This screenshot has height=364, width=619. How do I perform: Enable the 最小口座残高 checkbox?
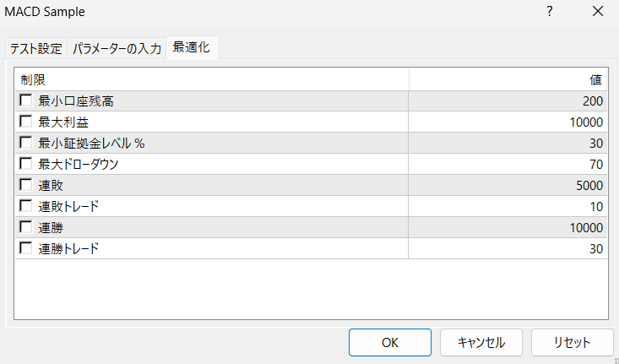click(25, 101)
